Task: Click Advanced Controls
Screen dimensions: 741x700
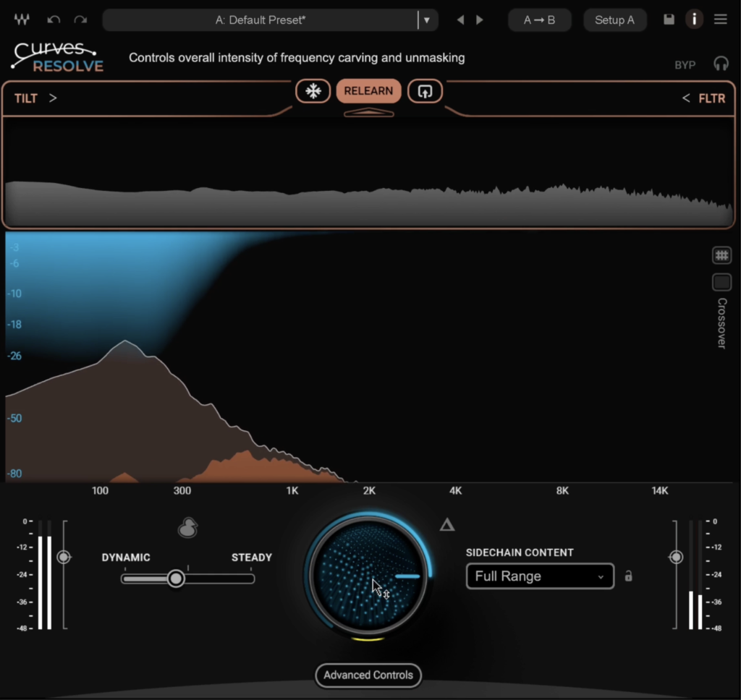Action: [368, 675]
